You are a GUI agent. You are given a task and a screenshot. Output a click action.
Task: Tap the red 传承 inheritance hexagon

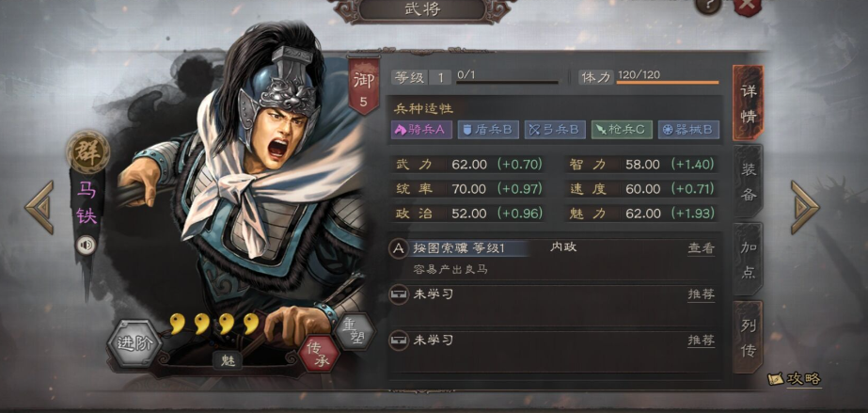point(319,353)
